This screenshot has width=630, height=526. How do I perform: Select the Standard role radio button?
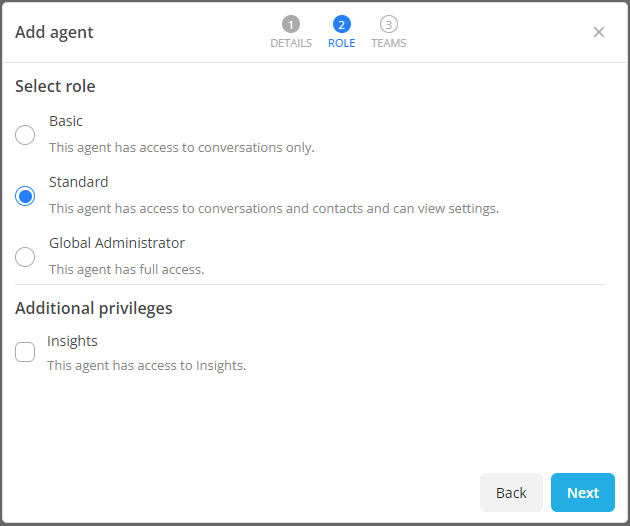tap(25, 196)
